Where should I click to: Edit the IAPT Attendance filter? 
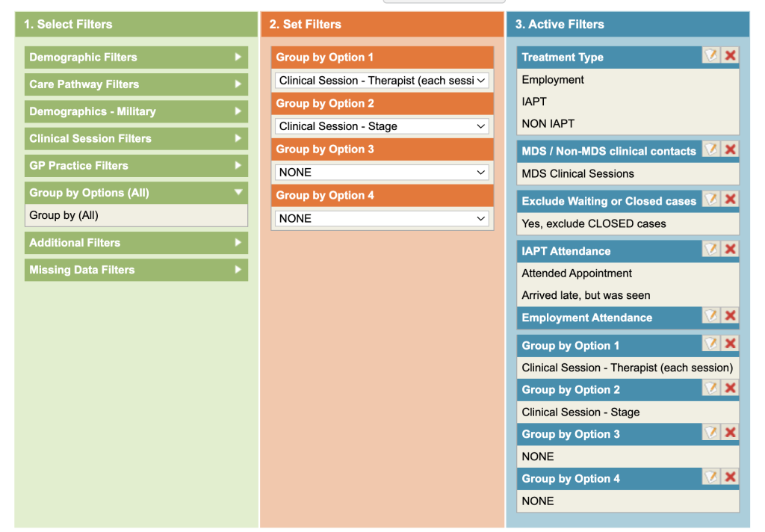(x=711, y=250)
